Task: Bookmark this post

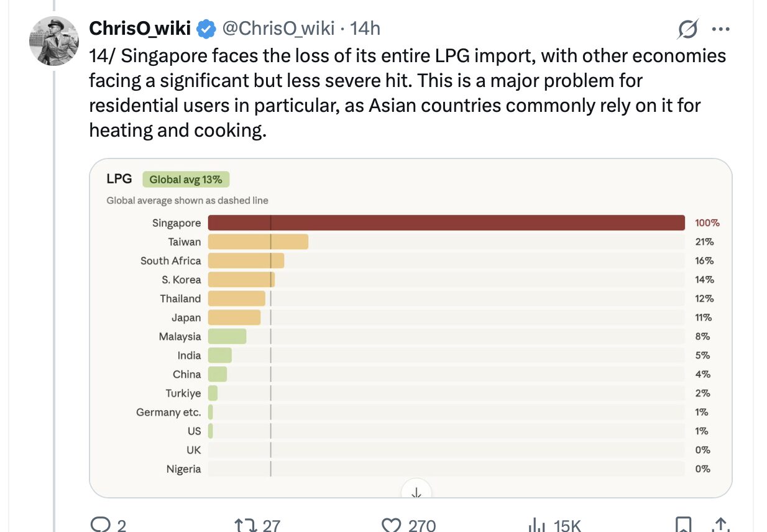Action: coord(683,525)
